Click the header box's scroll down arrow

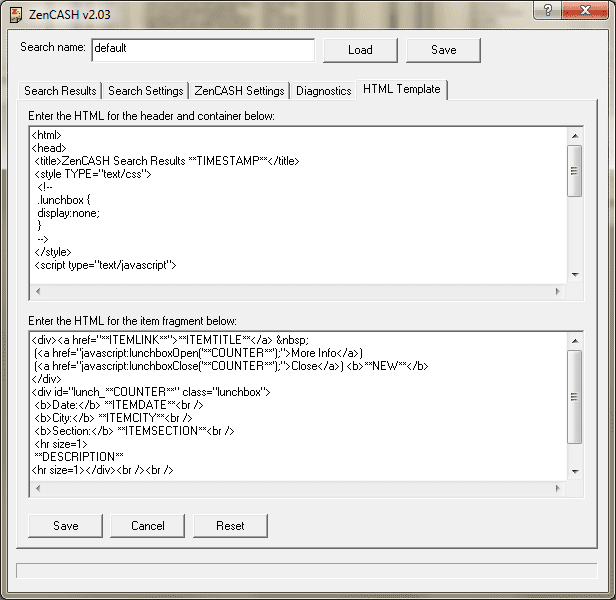click(x=574, y=273)
